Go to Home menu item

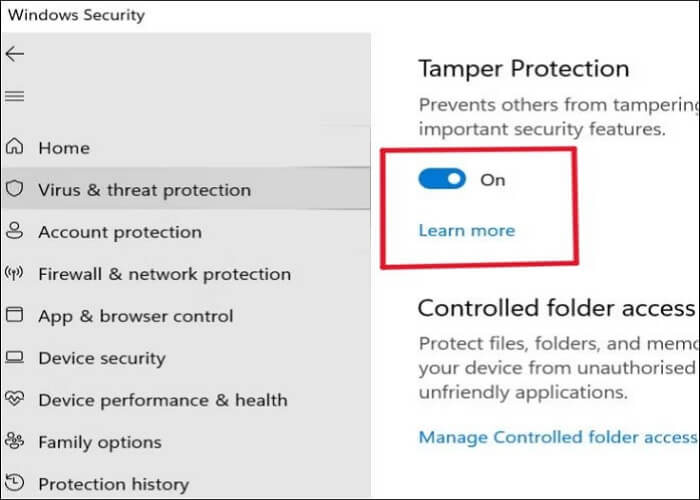pyautogui.click(x=64, y=148)
